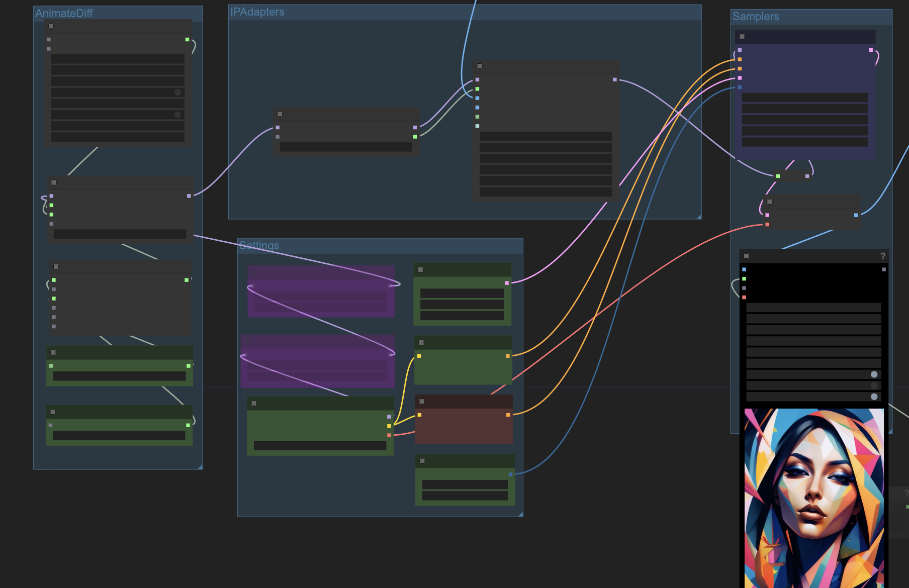Click the green output port on the top AnimateDiff node
Screen dimensions: 909x588
click(x=187, y=40)
